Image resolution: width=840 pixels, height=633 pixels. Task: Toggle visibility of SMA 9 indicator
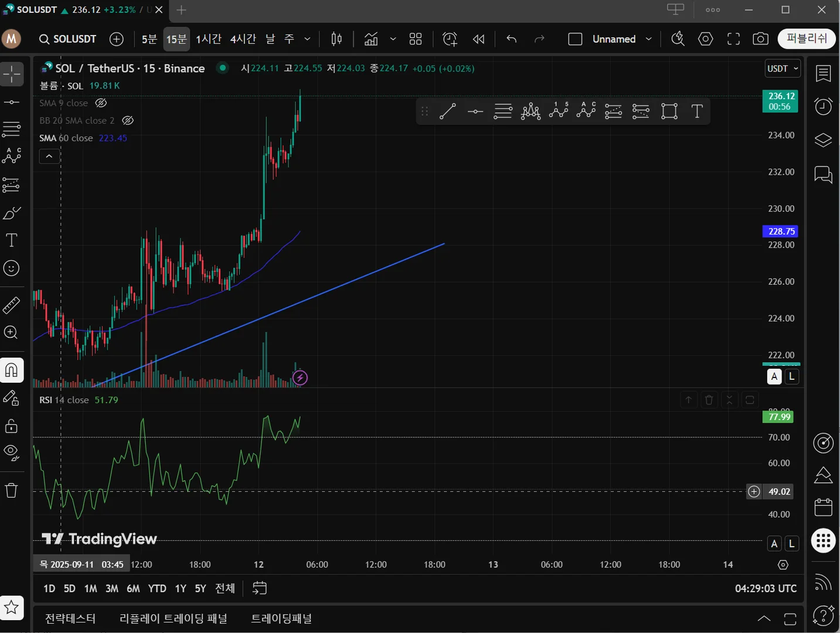(101, 103)
